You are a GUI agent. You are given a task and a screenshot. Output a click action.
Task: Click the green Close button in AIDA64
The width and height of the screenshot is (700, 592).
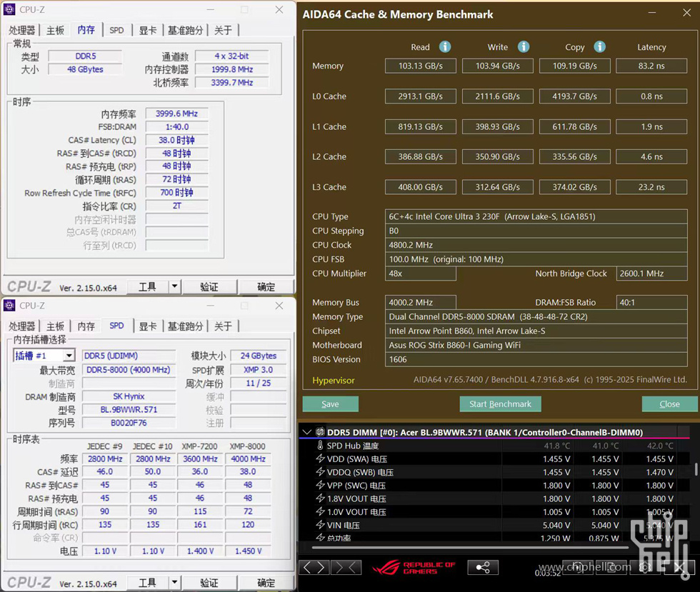(669, 403)
